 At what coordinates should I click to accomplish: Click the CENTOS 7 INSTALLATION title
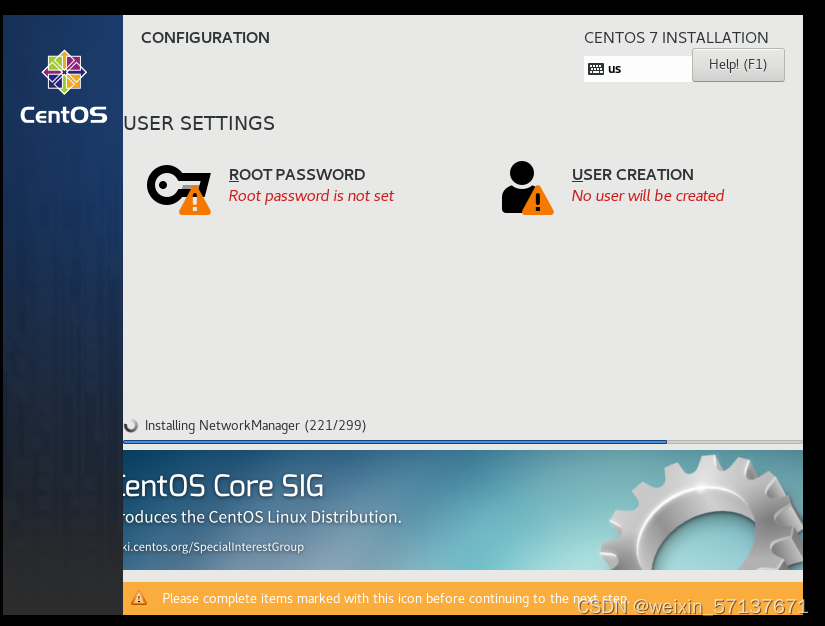pos(676,38)
